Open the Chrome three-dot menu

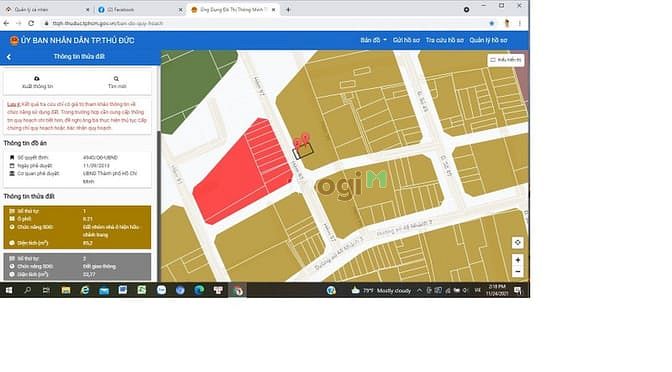[520, 23]
